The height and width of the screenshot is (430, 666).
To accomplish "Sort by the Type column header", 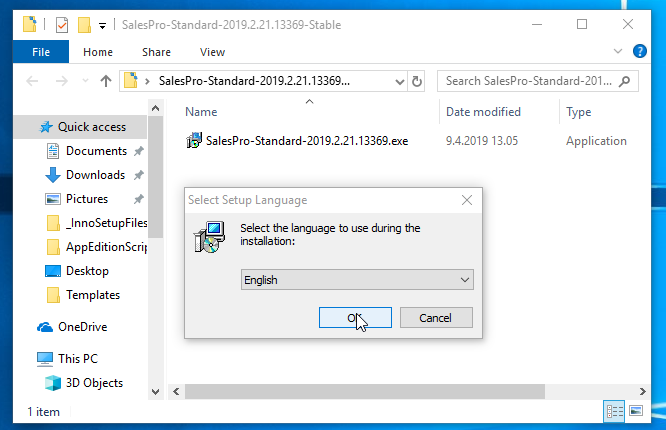I will click(x=579, y=112).
